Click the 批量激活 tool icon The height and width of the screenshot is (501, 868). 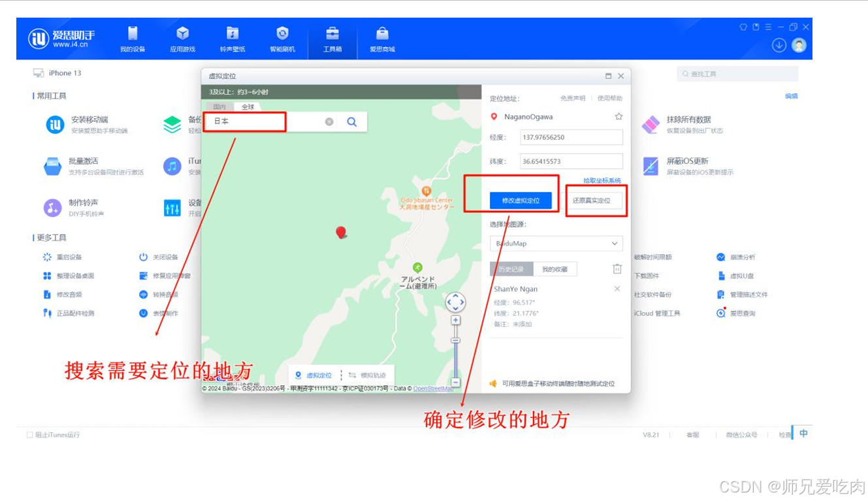point(53,167)
